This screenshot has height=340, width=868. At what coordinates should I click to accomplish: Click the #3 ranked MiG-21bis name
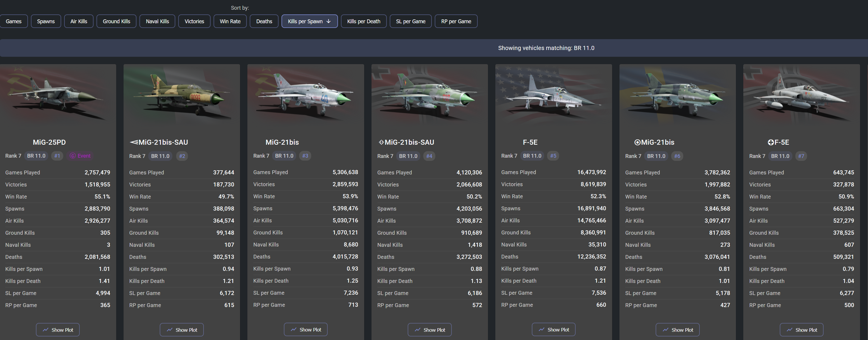tap(282, 142)
